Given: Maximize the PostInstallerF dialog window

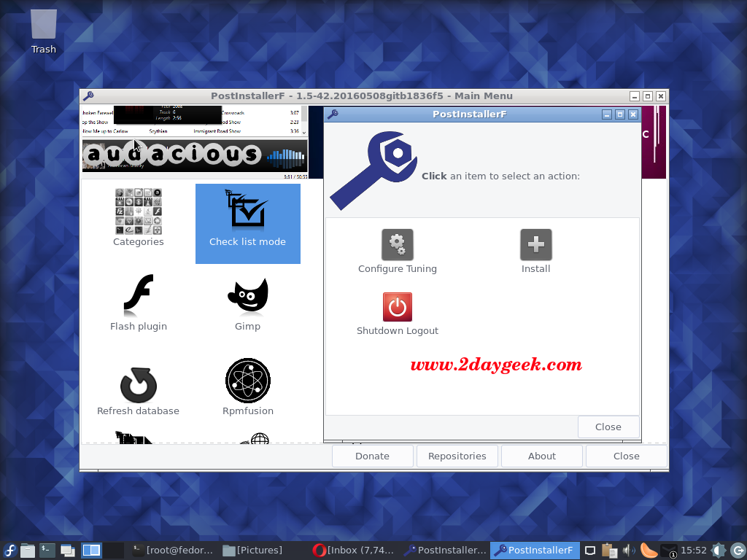Looking at the screenshot, I should click(620, 114).
